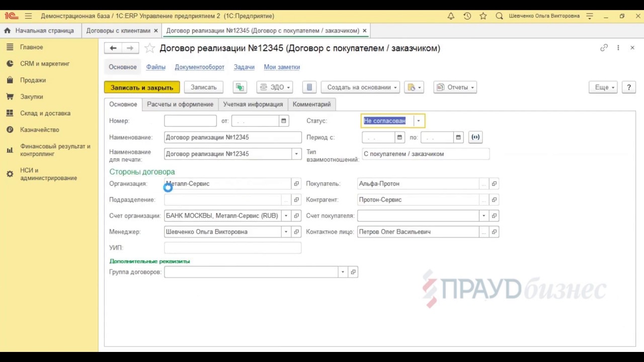Choose Покупатель with the ellipsis button
Image resolution: width=644 pixels, height=362 pixels.
pyautogui.click(x=484, y=184)
